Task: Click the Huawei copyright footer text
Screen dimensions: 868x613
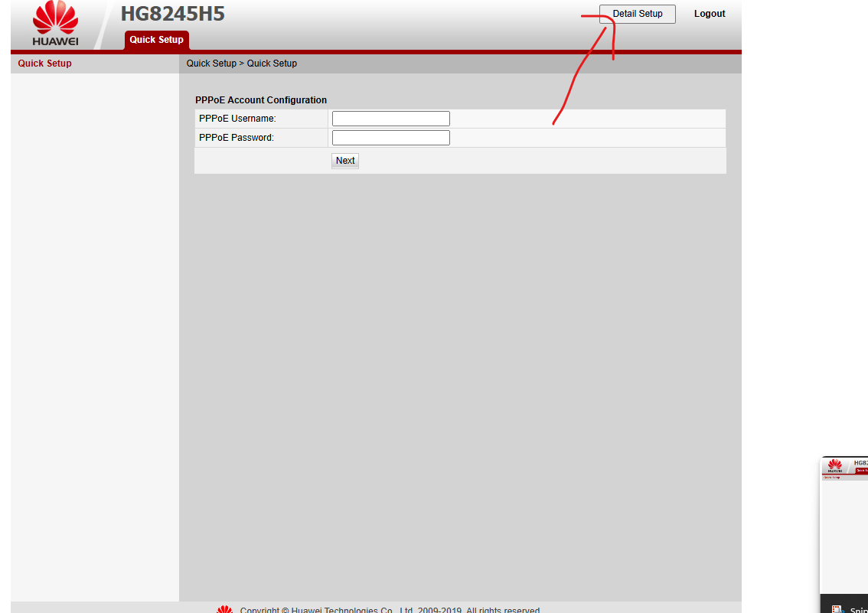Action: pyautogui.click(x=390, y=610)
